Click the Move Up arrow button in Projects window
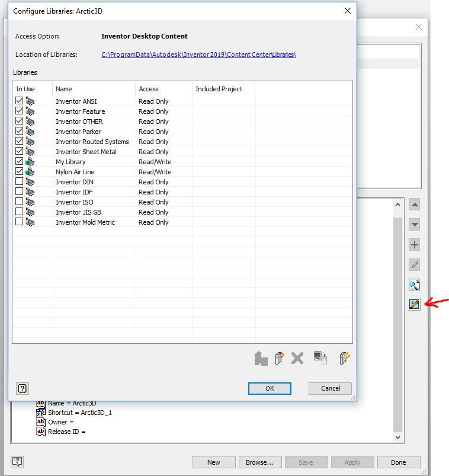 (x=415, y=205)
